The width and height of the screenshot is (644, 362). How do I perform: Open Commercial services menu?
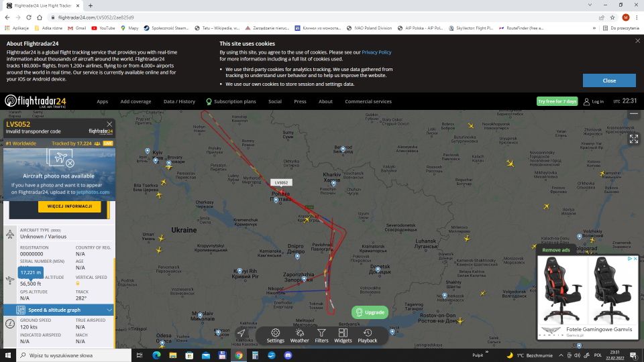[368, 101]
